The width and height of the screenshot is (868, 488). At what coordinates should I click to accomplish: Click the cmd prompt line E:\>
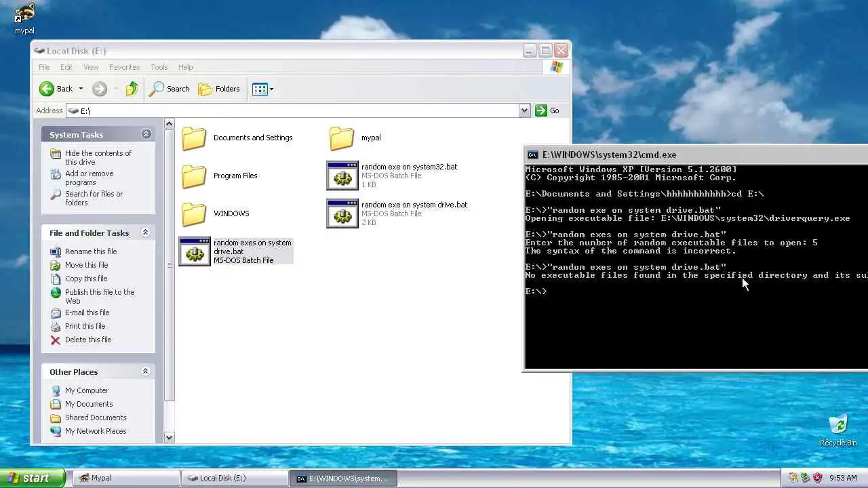click(x=536, y=291)
